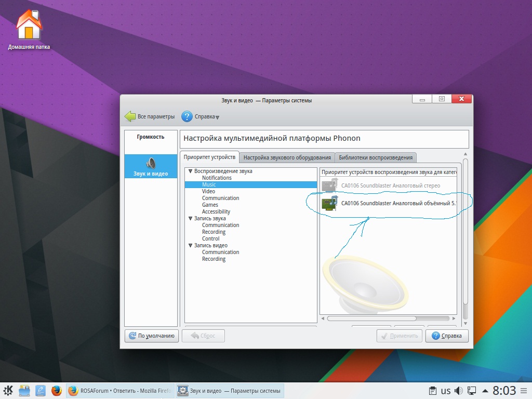The width and height of the screenshot is (532, 399).
Task: Open panel settings menu icon
Action: (x=524, y=391)
